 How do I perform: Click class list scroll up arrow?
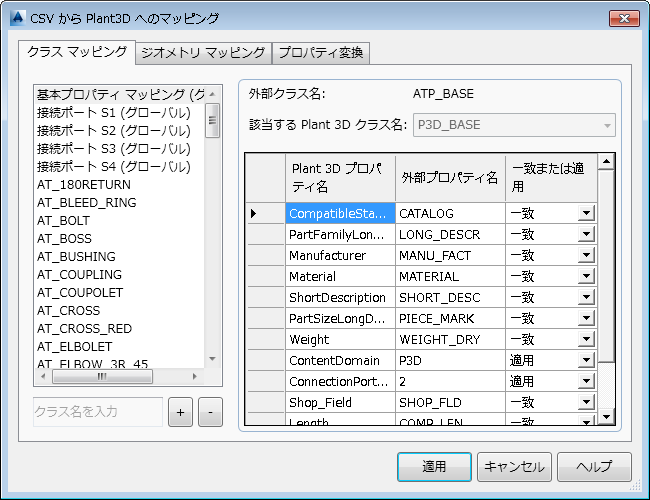pos(213,95)
